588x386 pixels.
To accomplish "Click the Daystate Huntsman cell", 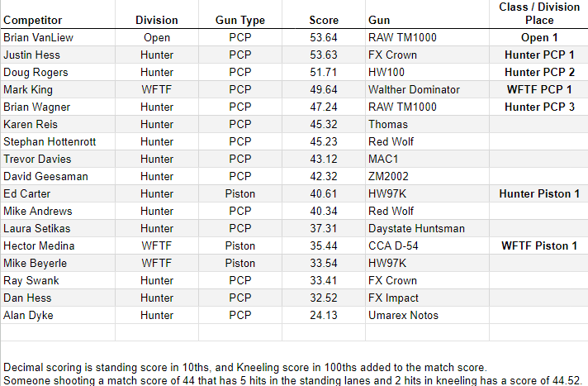I will 428,229.
